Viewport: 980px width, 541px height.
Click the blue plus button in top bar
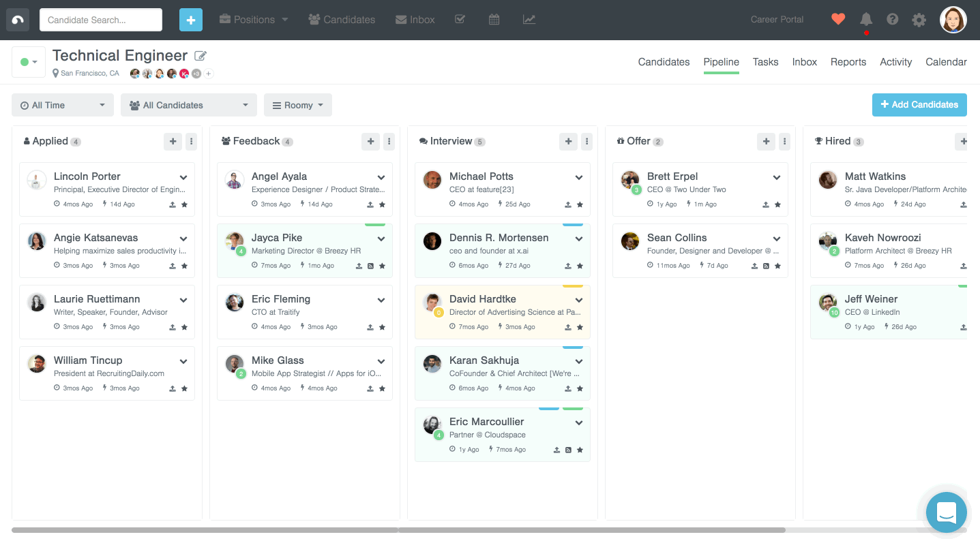(x=191, y=20)
